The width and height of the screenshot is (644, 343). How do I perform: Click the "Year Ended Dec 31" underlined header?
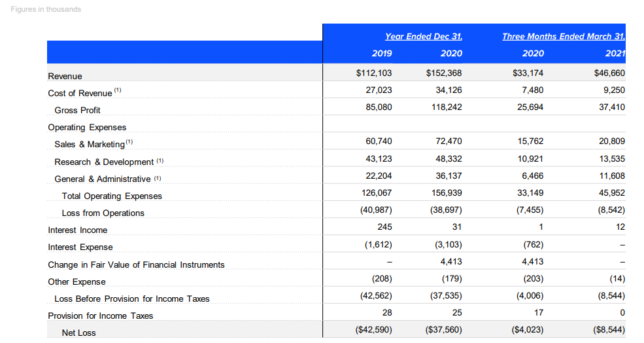coord(423,37)
